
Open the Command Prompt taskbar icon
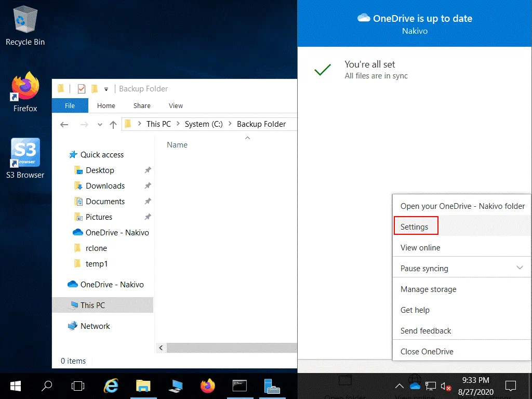[240, 385]
